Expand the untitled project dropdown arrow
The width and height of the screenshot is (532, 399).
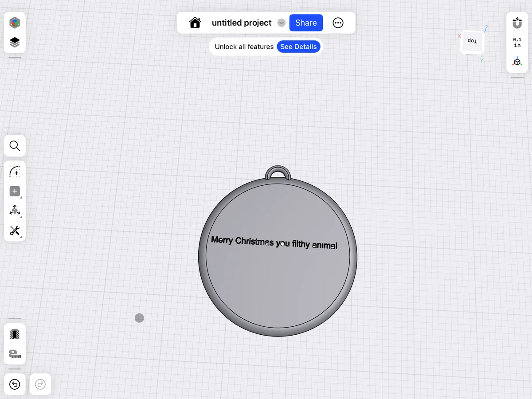[x=282, y=23]
